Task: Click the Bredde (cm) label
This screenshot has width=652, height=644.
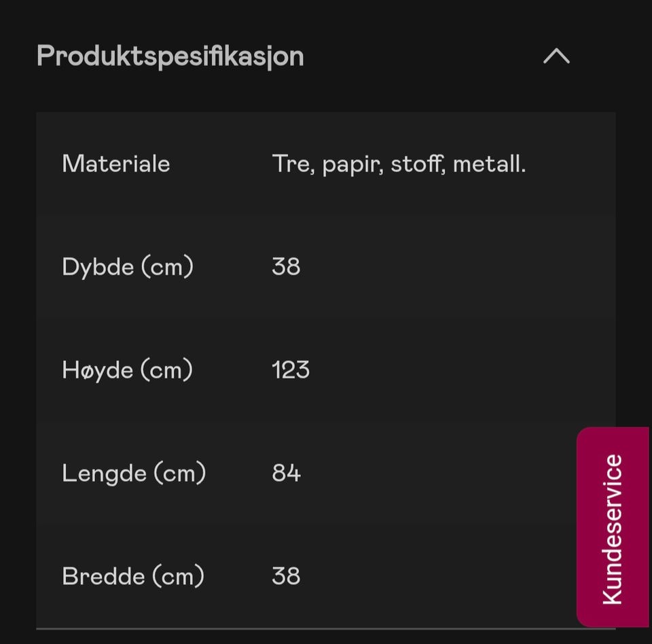Action: [132, 575]
